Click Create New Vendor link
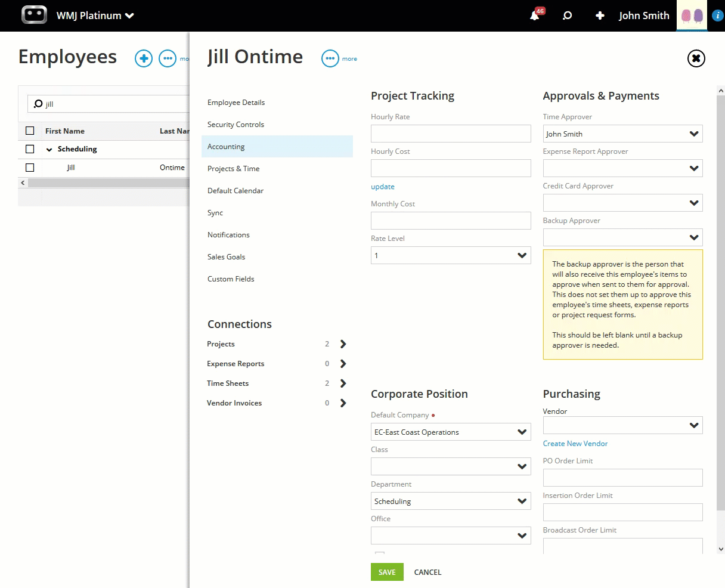 575,444
